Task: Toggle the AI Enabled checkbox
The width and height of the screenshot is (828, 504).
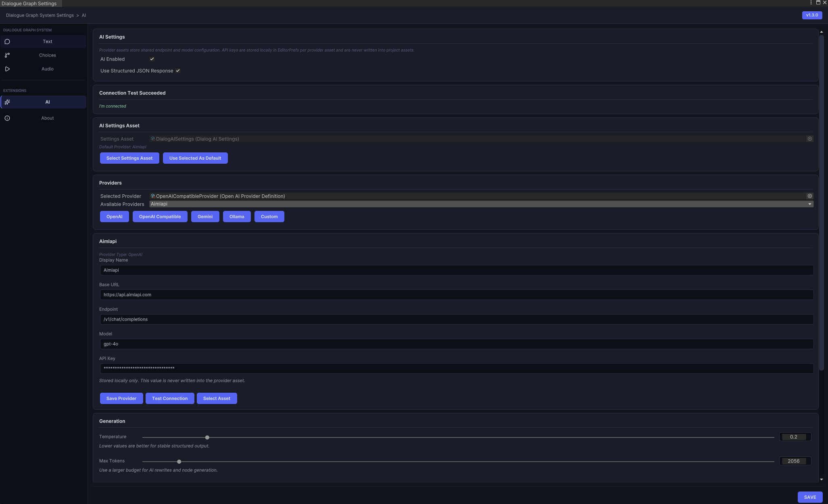Action: pos(152,59)
